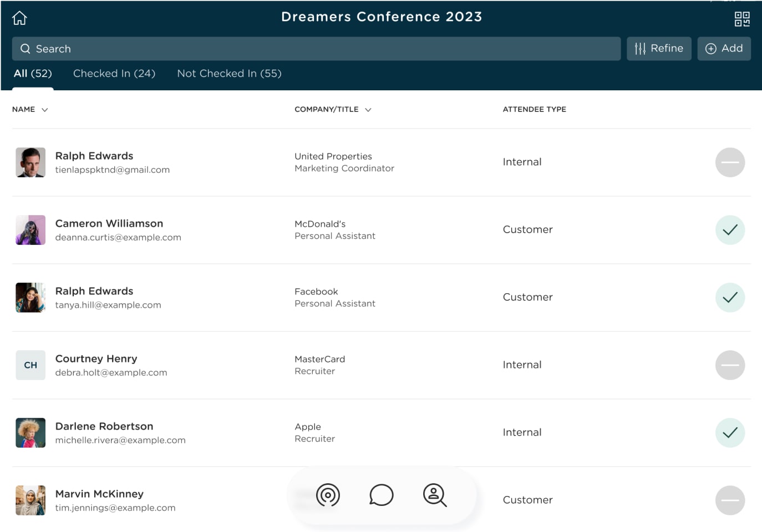762x532 pixels.
Task: Click email tim.jennings@example.com
Action: (x=115, y=508)
